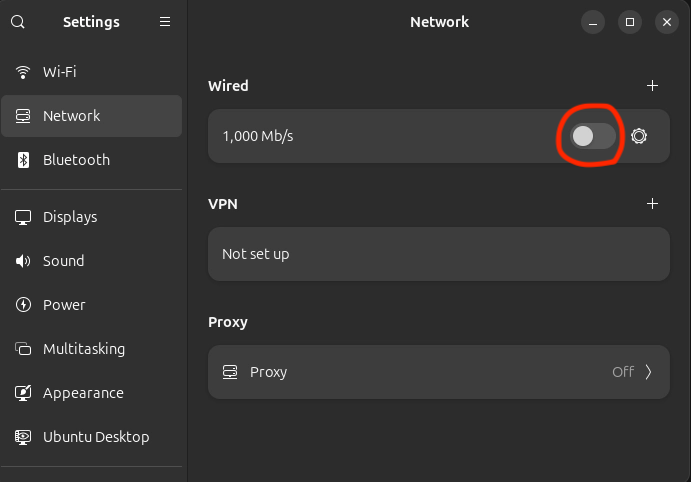Select Network in the sidebar
Viewport: 691px width, 482px height.
pos(92,116)
